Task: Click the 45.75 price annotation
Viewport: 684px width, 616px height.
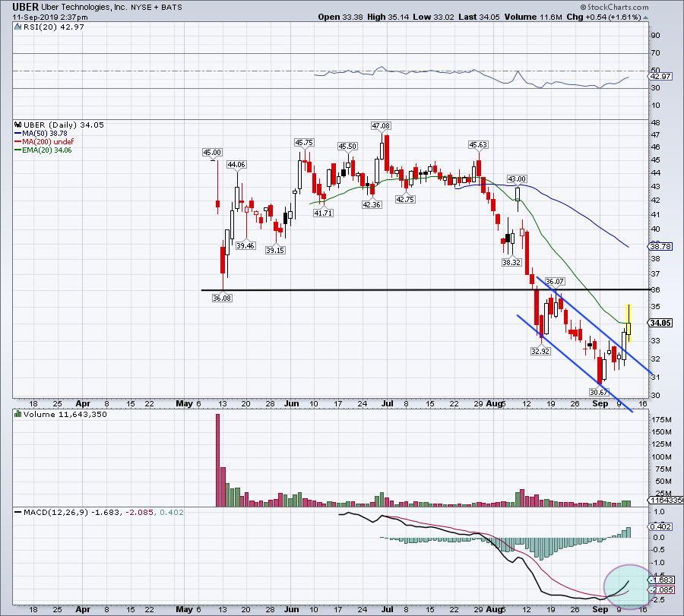Action: pyautogui.click(x=304, y=143)
